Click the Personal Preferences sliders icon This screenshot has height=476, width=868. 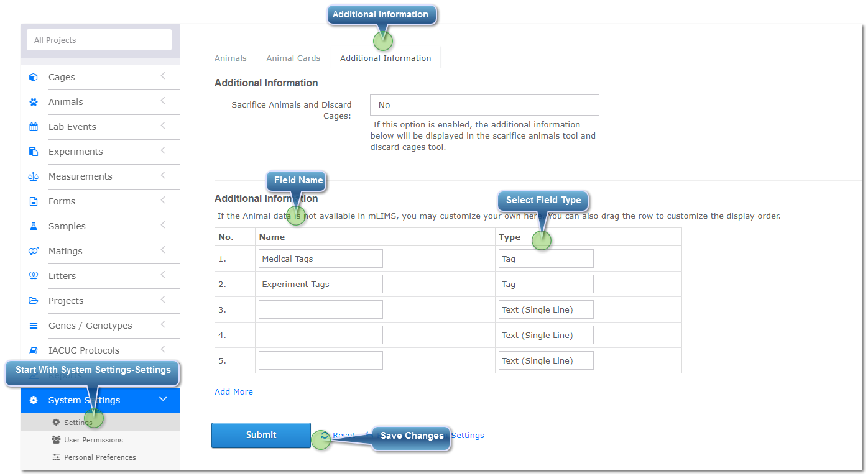[x=56, y=457]
